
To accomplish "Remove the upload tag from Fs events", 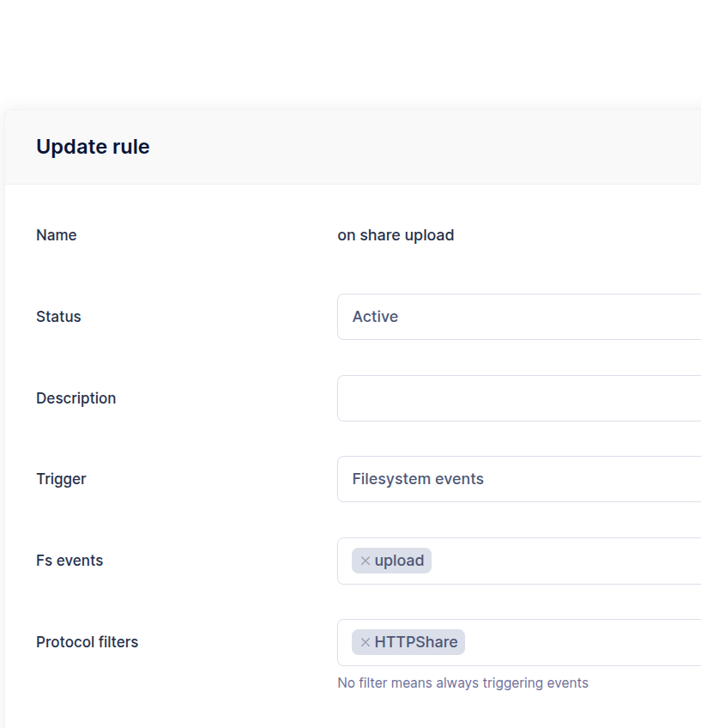I will click(366, 561).
